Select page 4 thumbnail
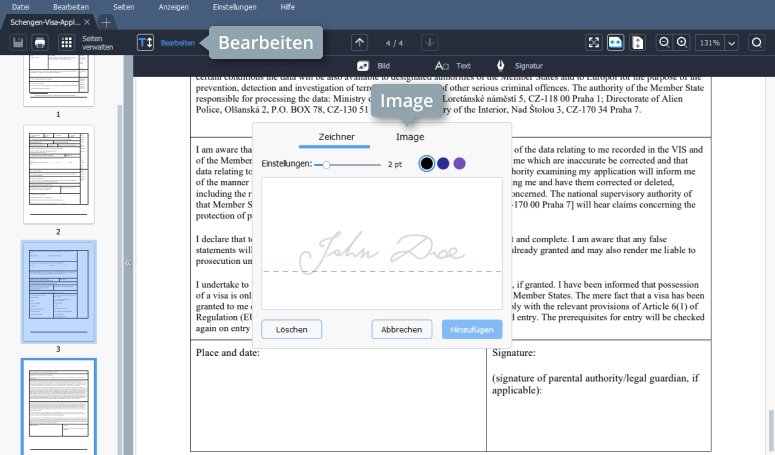Image resolution: width=775 pixels, height=455 pixels. point(59,406)
